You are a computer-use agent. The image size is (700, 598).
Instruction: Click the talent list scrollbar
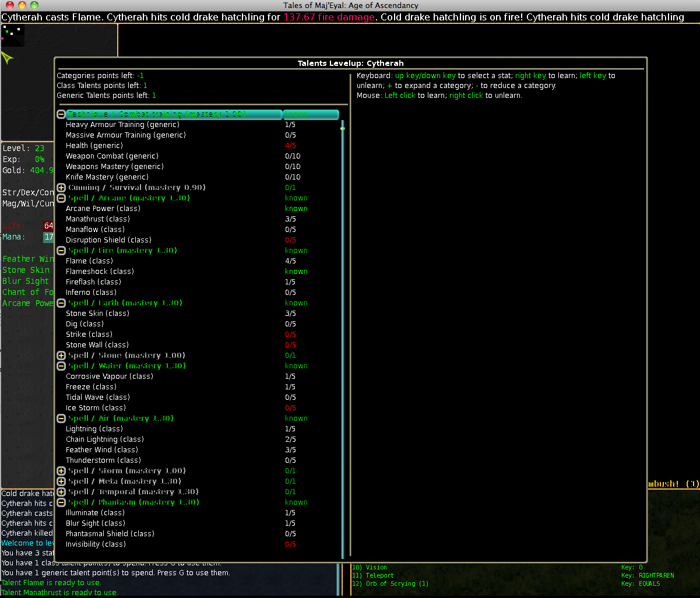pos(343,338)
